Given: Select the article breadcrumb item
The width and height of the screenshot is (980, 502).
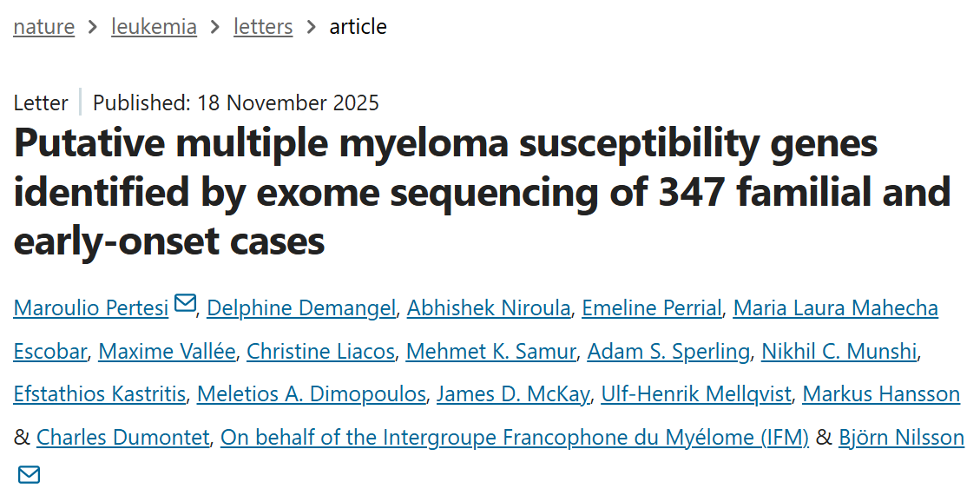Looking at the screenshot, I should [358, 26].
